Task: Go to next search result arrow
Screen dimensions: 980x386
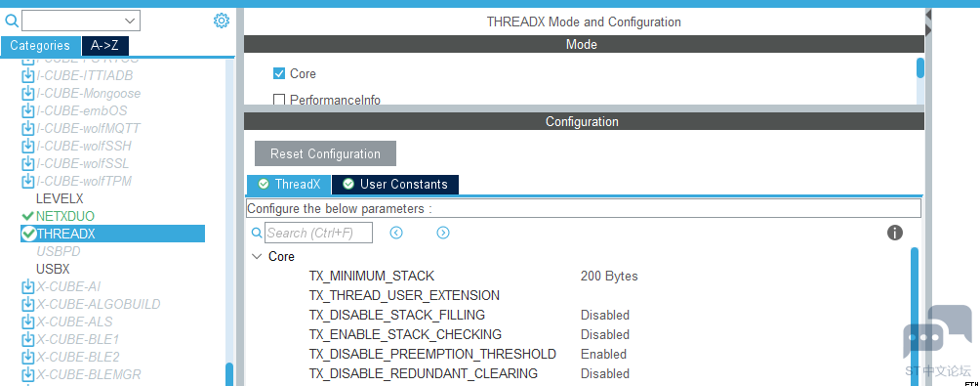Action: (x=443, y=233)
